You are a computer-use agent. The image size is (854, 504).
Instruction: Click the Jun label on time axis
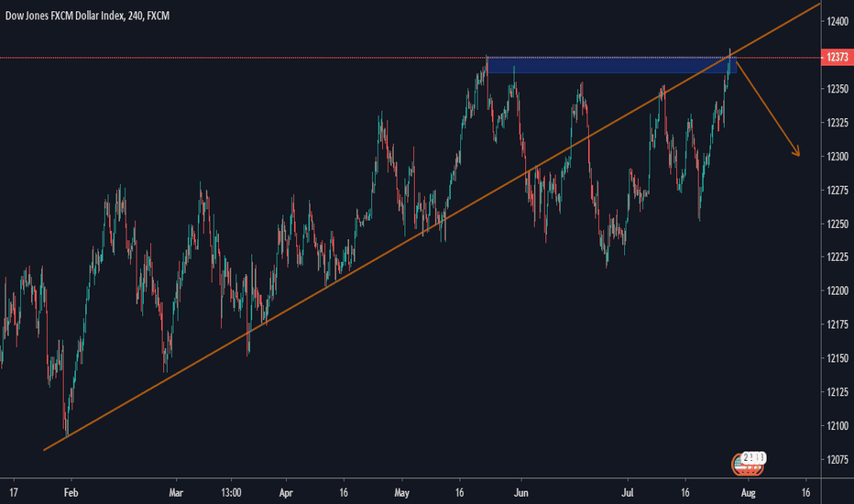[x=521, y=493]
